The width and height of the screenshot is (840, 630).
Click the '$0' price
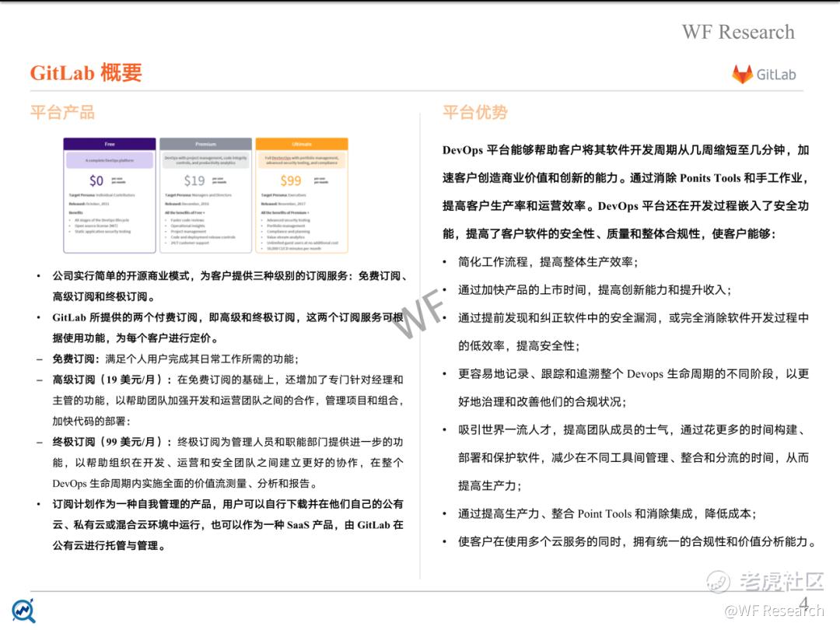[x=96, y=181]
